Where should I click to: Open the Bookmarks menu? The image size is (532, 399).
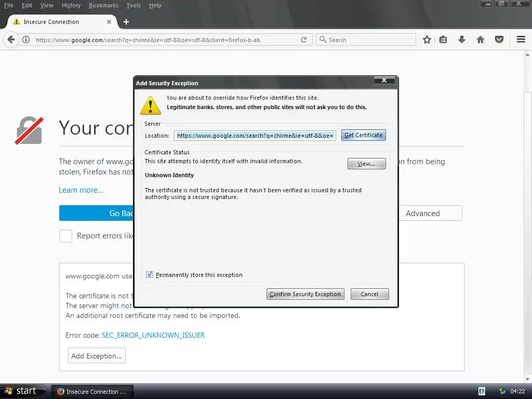click(x=103, y=5)
